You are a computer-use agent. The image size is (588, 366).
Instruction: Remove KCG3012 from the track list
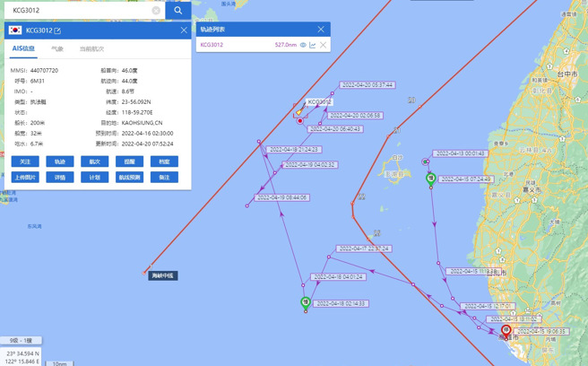click(323, 45)
